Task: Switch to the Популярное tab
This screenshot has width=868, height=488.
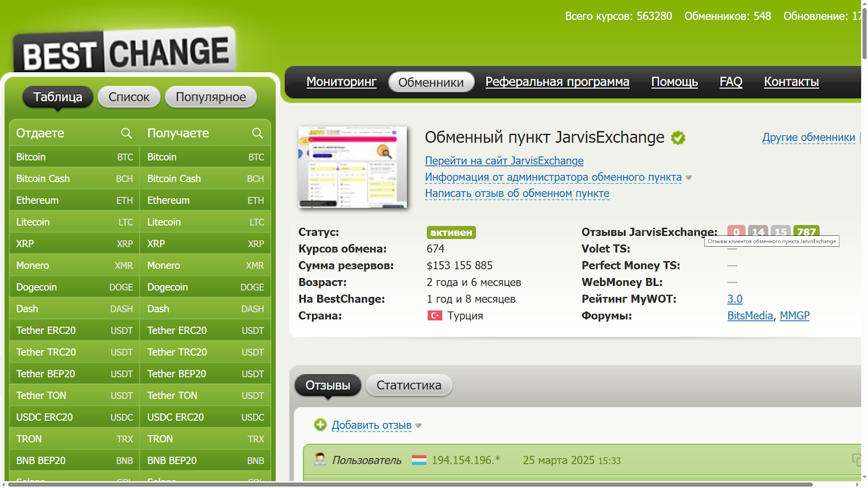Action: 210,97
